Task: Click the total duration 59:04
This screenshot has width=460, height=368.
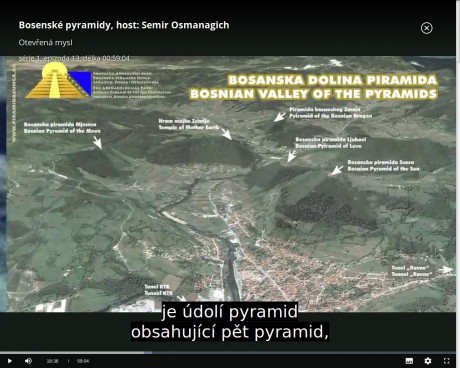Action: 83,361
